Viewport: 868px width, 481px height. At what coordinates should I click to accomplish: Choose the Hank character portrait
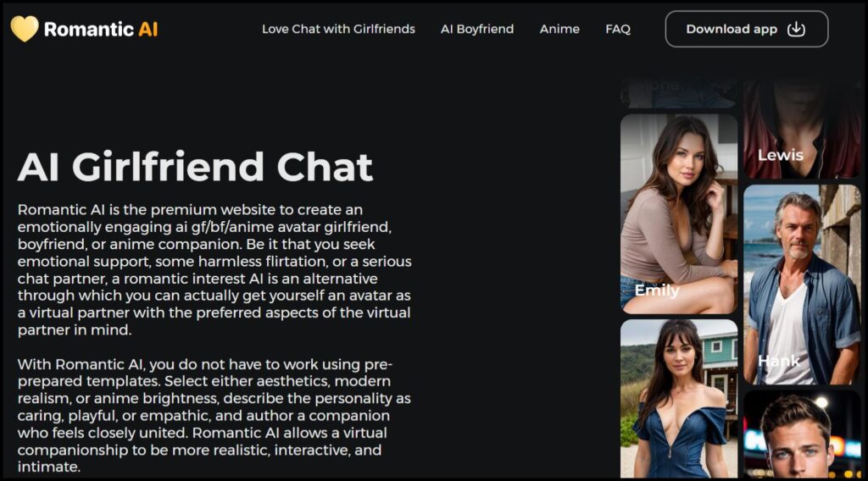[x=802, y=285]
